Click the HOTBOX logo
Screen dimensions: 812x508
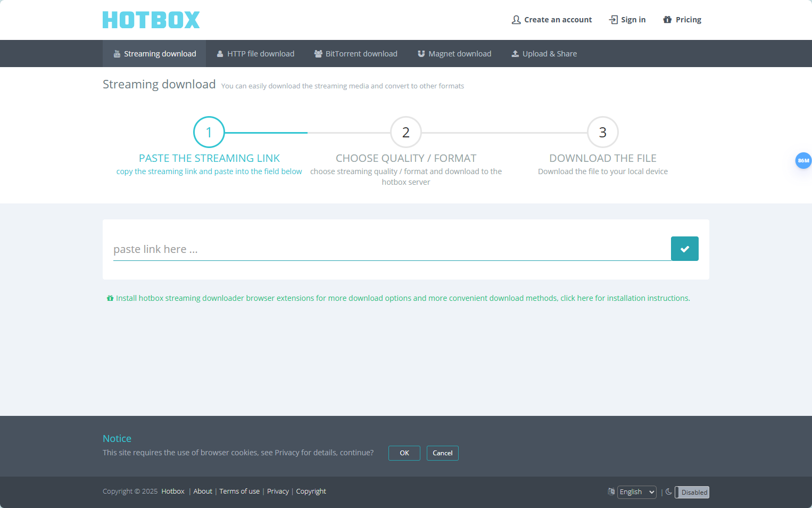[151, 20]
